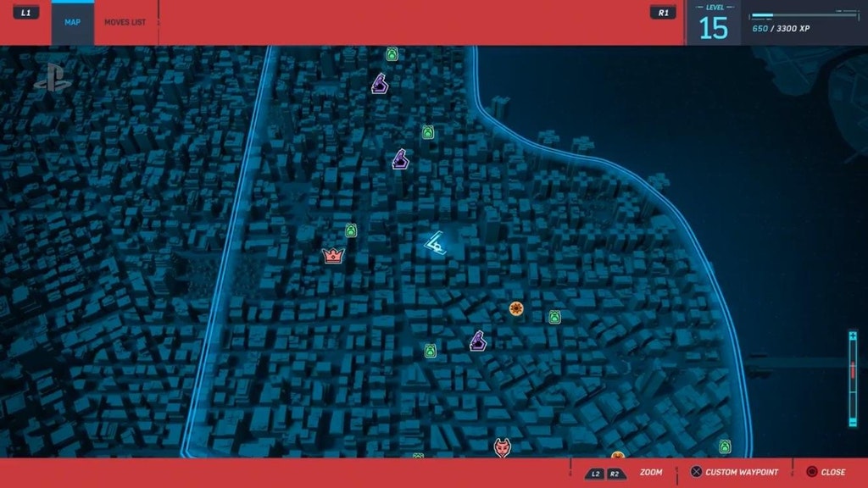The width and height of the screenshot is (868, 488).
Task: Select the red crown Fisk icon
Action: click(332, 255)
